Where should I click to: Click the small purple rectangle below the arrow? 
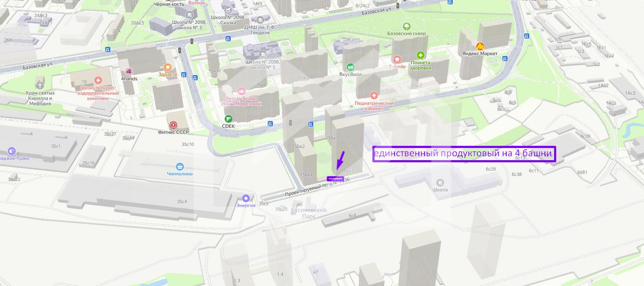(x=335, y=178)
